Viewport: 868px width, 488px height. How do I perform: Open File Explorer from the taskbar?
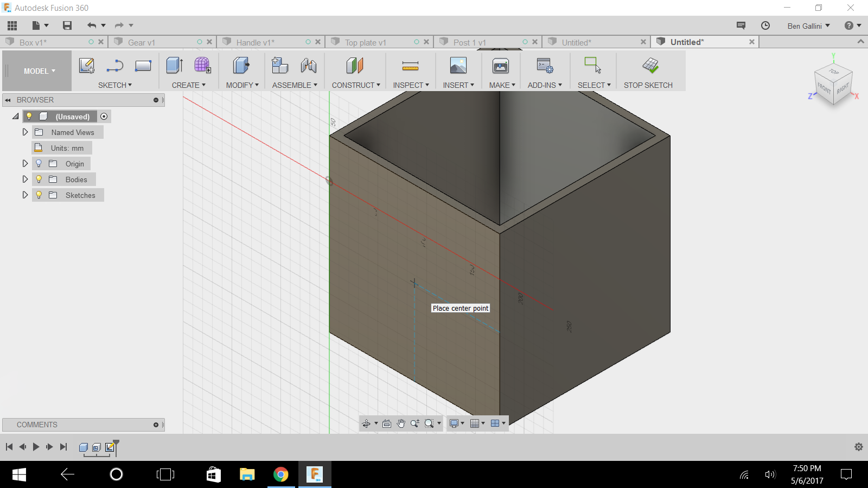pyautogui.click(x=247, y=474)
